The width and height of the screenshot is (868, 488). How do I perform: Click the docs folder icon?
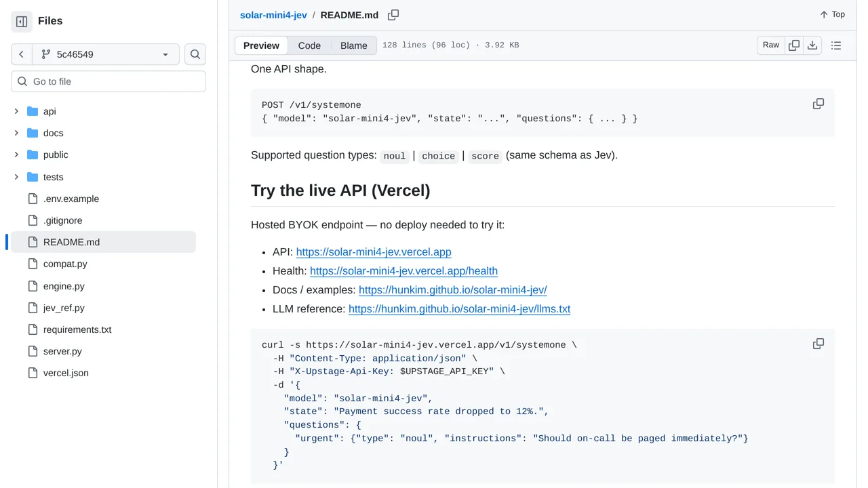pyautogui.click(x=33, y=133)
